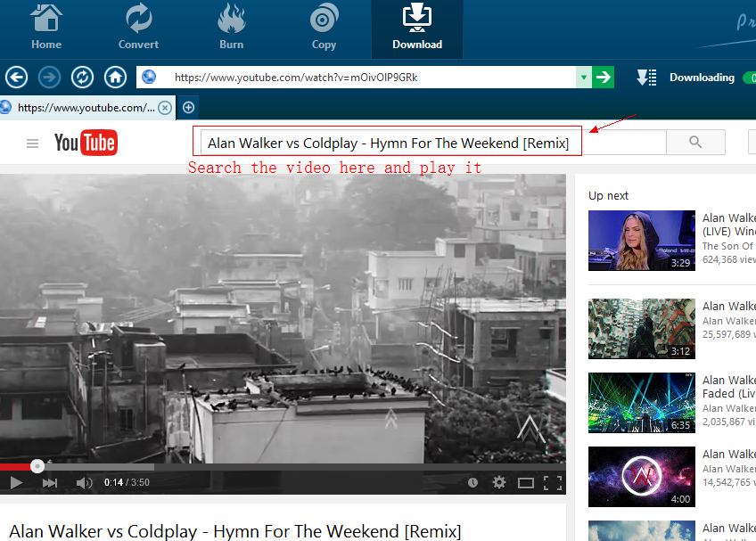Click The Son Of channel name

click(x=728, y=246)
